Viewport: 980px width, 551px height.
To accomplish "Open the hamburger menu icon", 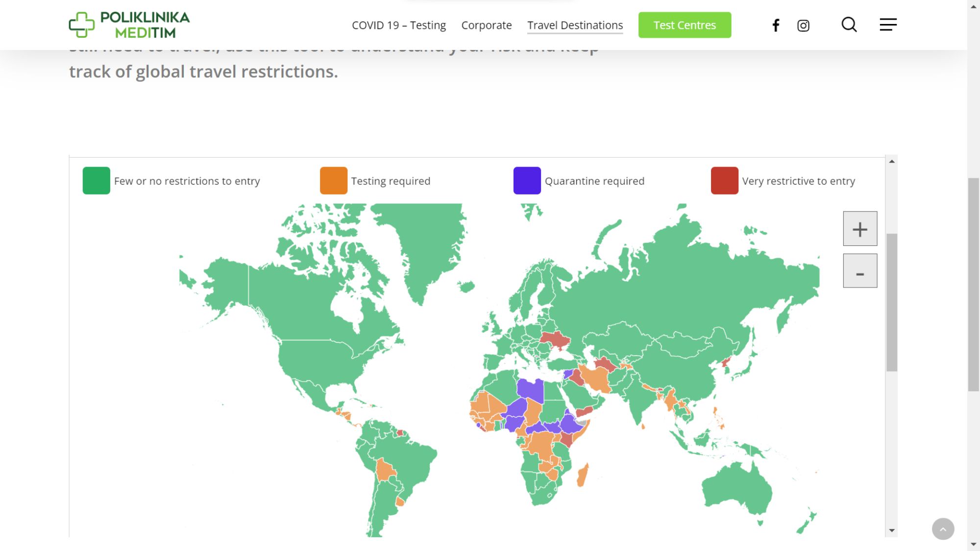I will tap(888, 24).
